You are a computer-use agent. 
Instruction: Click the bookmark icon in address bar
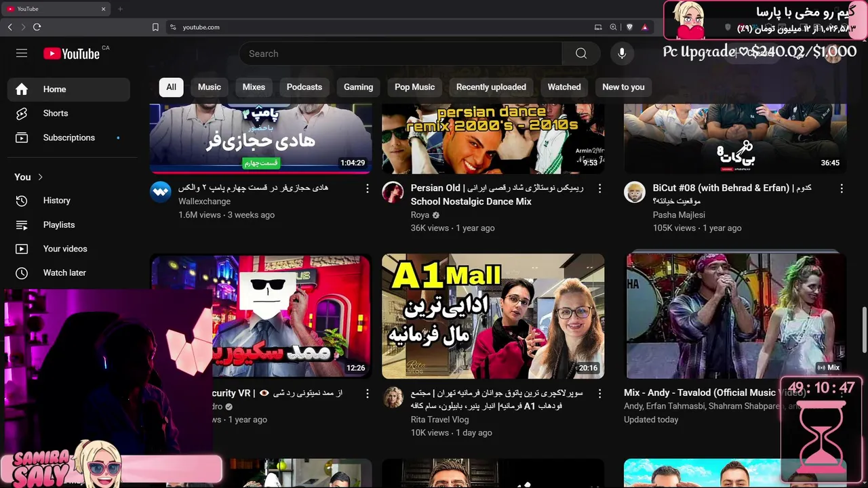(x=155, y=27)
